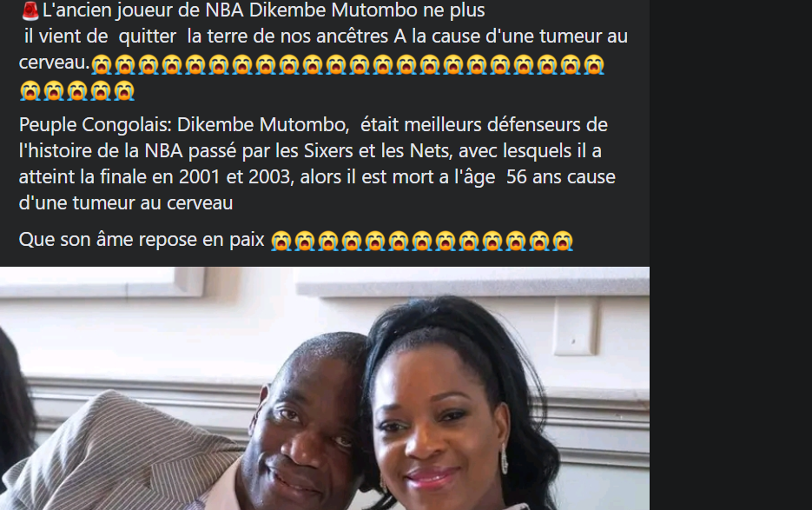Click the first crying emoji on the five-emoji row
812x510 pixels.
coord(30,90)
